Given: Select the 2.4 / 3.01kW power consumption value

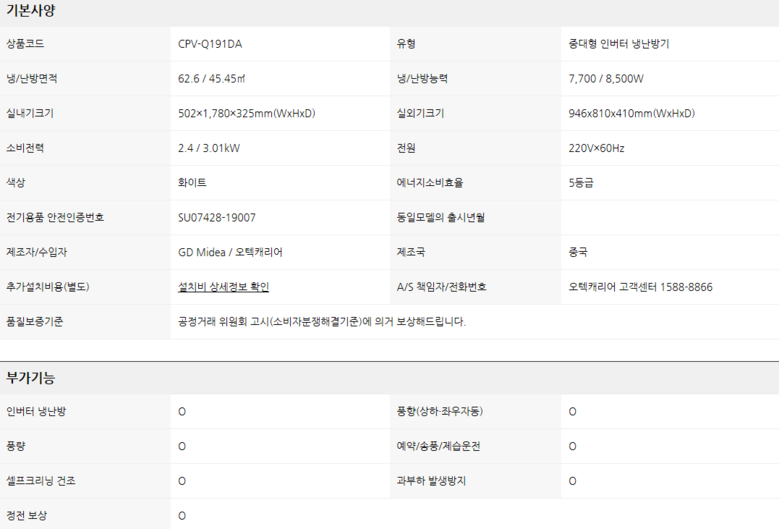Looking at the screenshot, I should (208, 148).
